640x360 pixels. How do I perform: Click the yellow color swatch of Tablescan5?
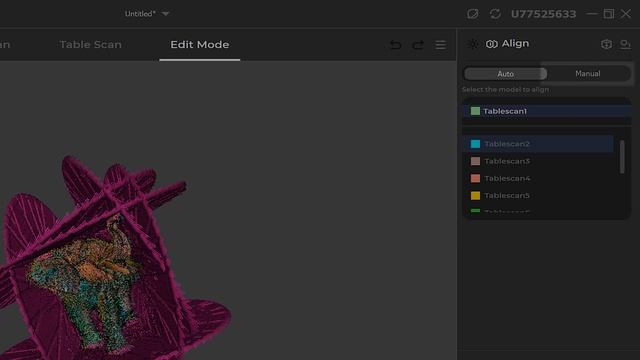tap(475, 196)
